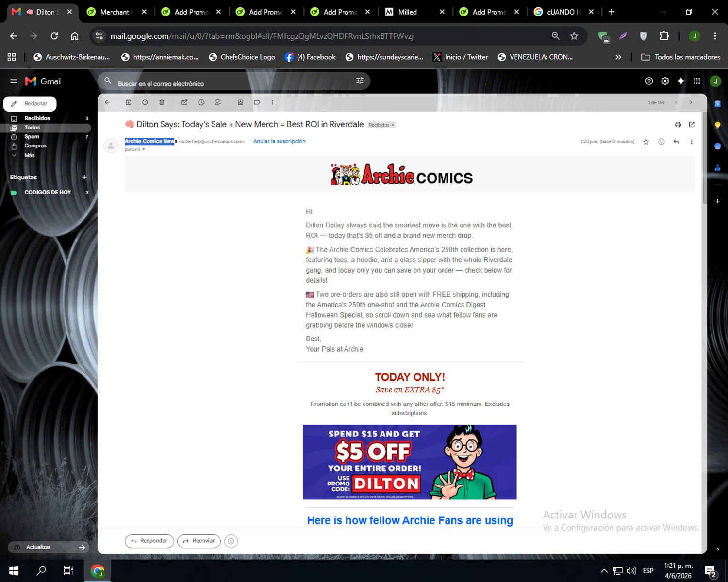Click Redactar compose button
Image resolution: width=728 pixels, height=582 pixels.
[30, 104]
